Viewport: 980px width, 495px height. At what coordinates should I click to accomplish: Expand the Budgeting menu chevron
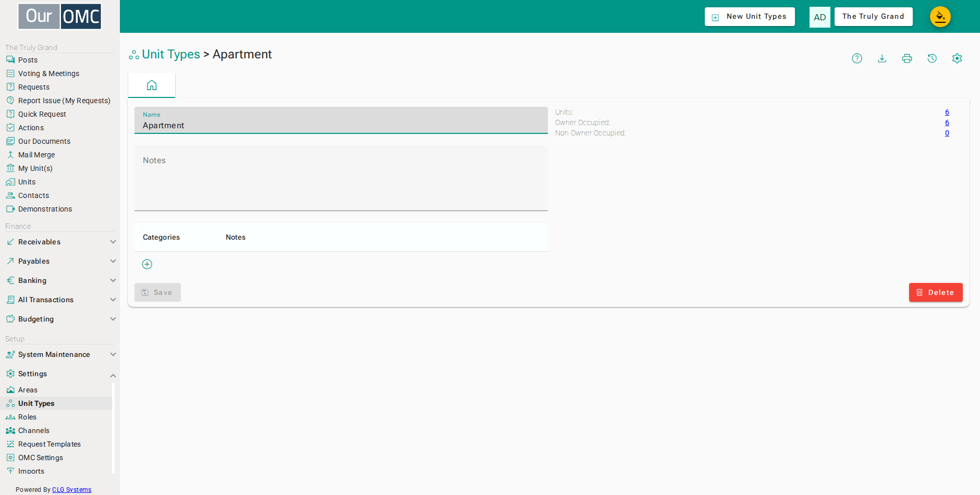coord(113,319)
